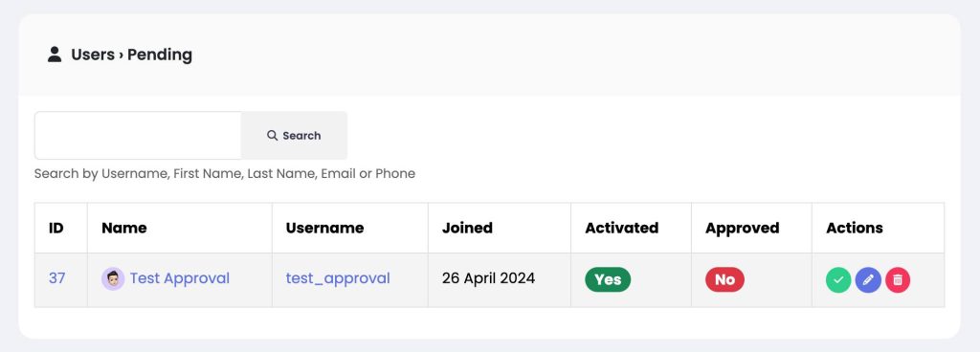Open user ID 37 link
Viewport: 980px width, 352px height.
click(56, 278)
